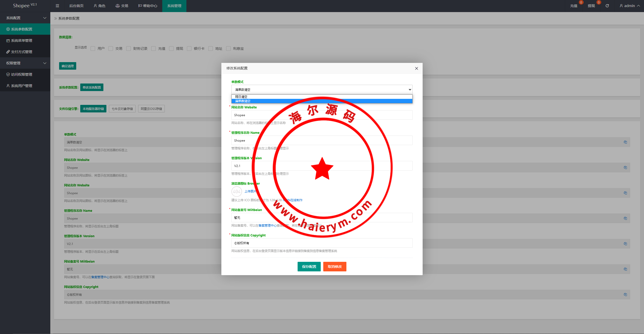The width and height of the screenshot is (644, 334).
Task: Tick the 利息宝 checkbox
Action: coord(228,49)
